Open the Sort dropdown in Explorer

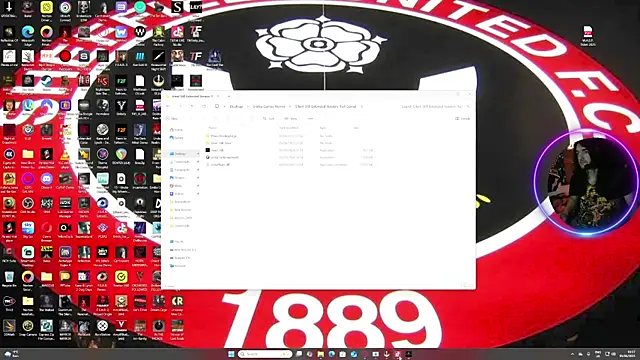[x=269, y=118]
